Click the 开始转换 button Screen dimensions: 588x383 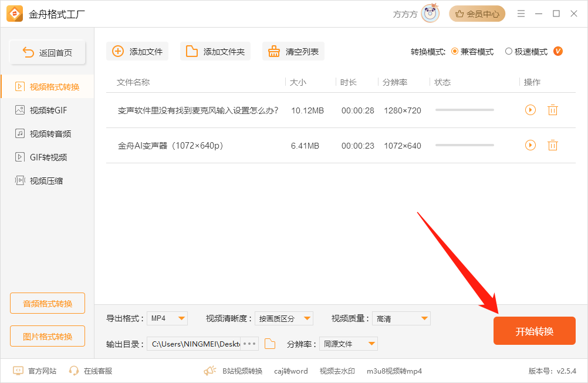[534, 331]
